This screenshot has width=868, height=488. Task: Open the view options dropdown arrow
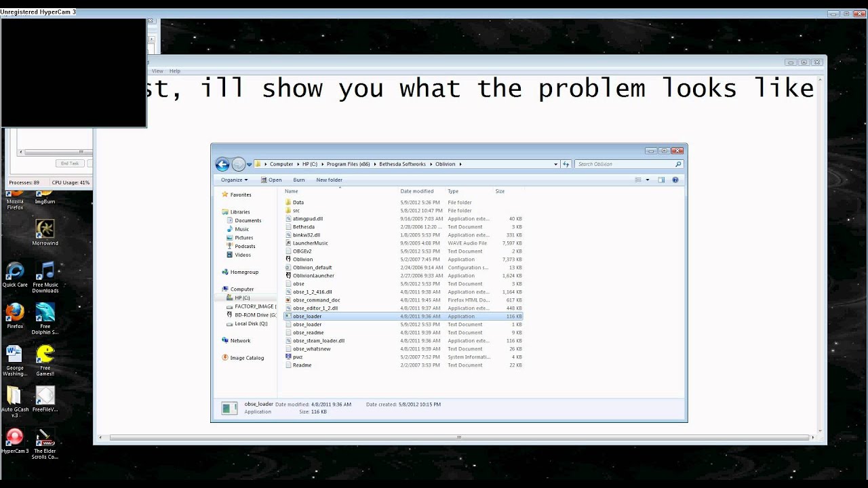tap(648, 180)
